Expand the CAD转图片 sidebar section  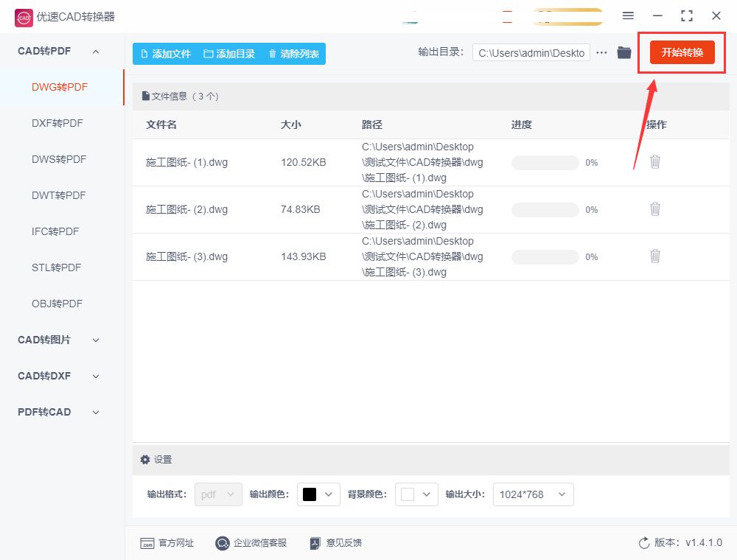click(x=96, y=340)
